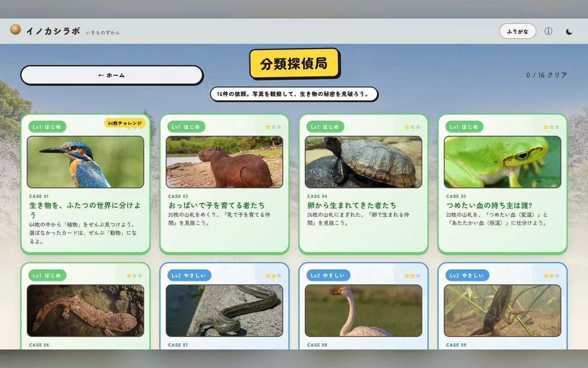This screenshot has width=588, height=368.
Task: Click Lv1 はじめ tag on CASE 01 card
Action: point(47,127)
